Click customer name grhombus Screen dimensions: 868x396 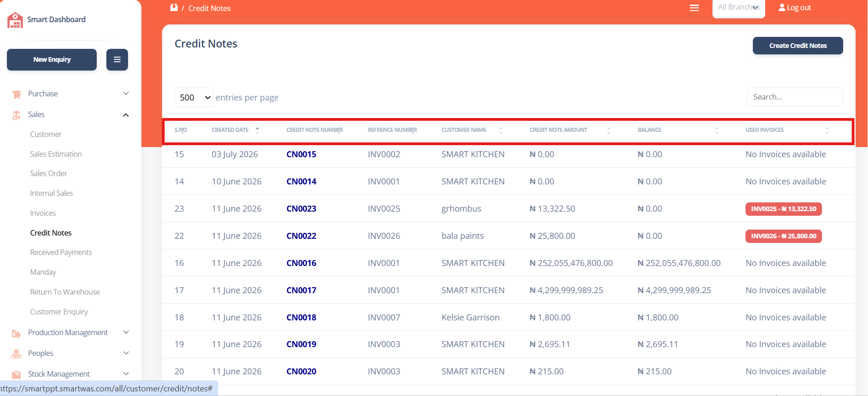pos(461,209)
